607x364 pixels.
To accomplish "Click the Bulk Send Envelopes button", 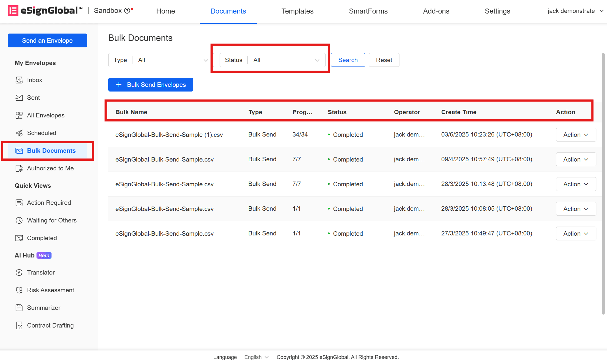I will pyautogui.click(x=151, y=85).
